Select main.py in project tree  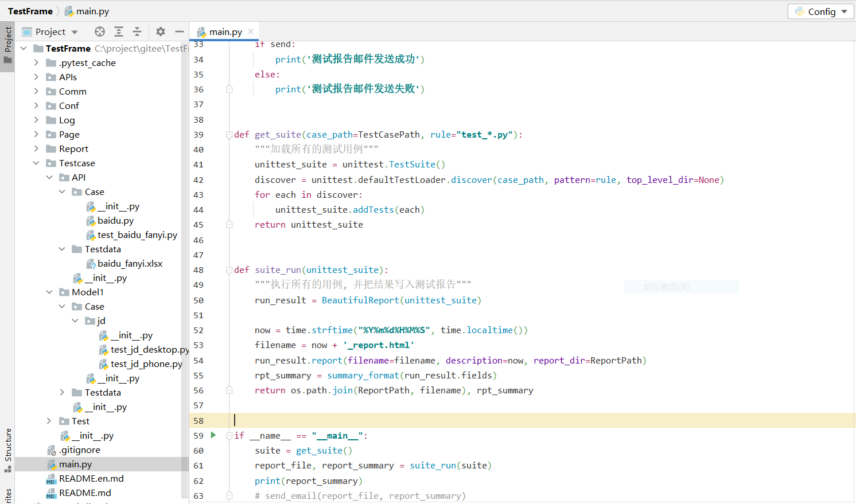point(75,464)
